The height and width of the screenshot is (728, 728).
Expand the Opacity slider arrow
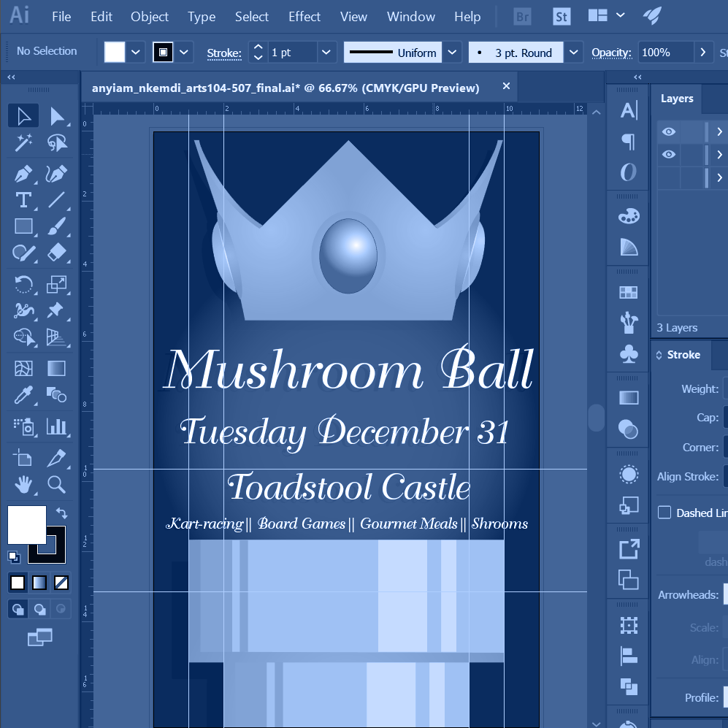703,52
